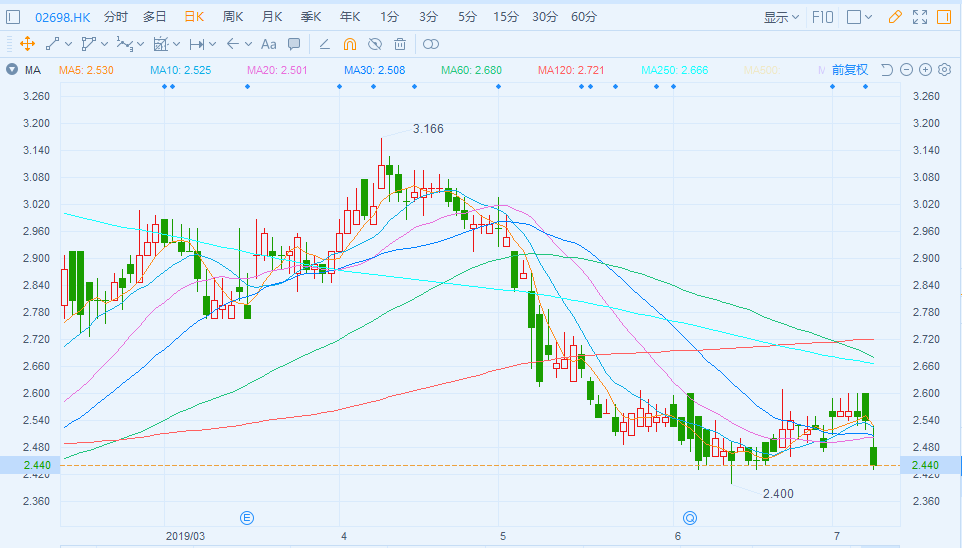Viewport: 962px width, 548px height.
Task: Toggle the magnet snap tool
Action: [350, 44]
